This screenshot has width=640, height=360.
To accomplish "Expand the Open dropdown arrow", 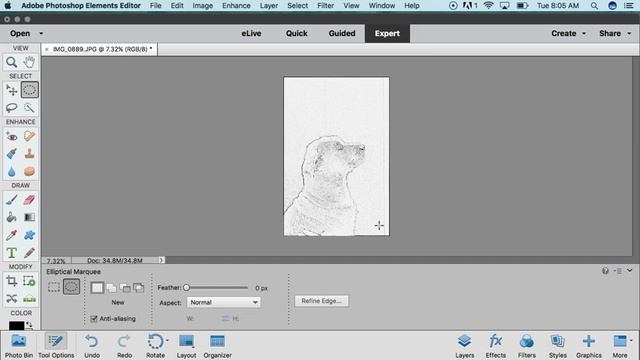I will pyautogui.click(x=41, y=33).
